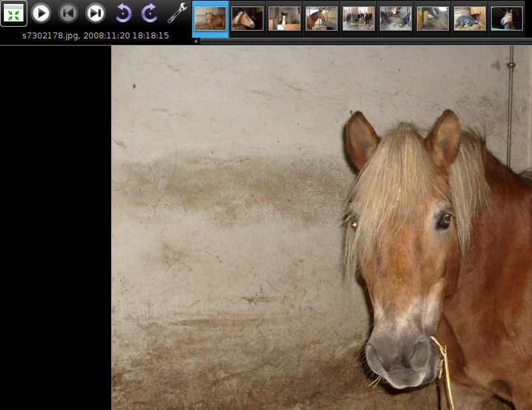
Task: Exit fullscreen using the green arrows icon
Action: pyautogui.click(x=14, y=13)
